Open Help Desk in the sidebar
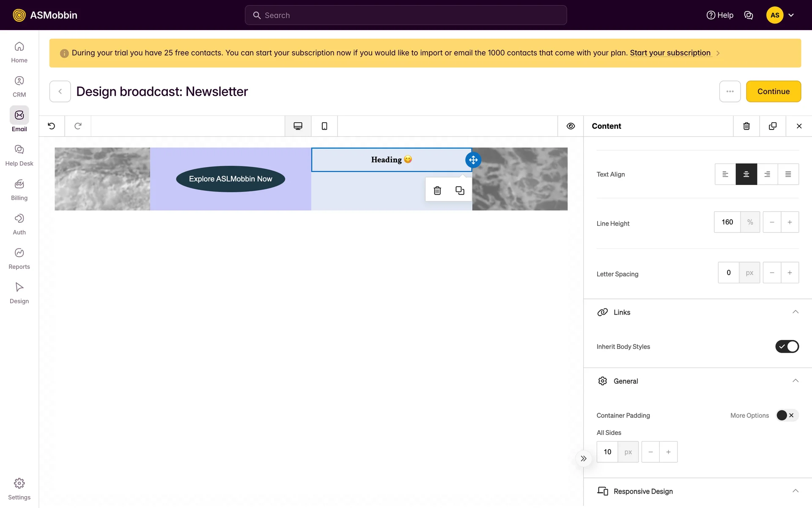 coord(19,155)
